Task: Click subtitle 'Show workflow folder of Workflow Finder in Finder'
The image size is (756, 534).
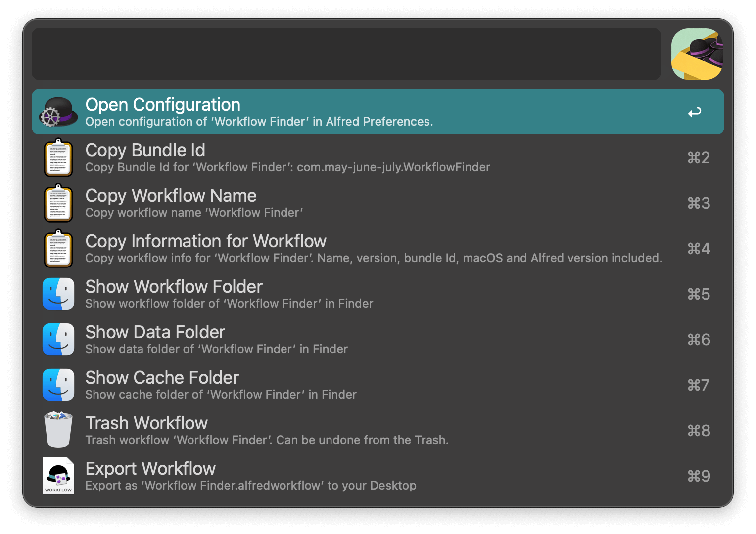Action: tap(229, 304)
